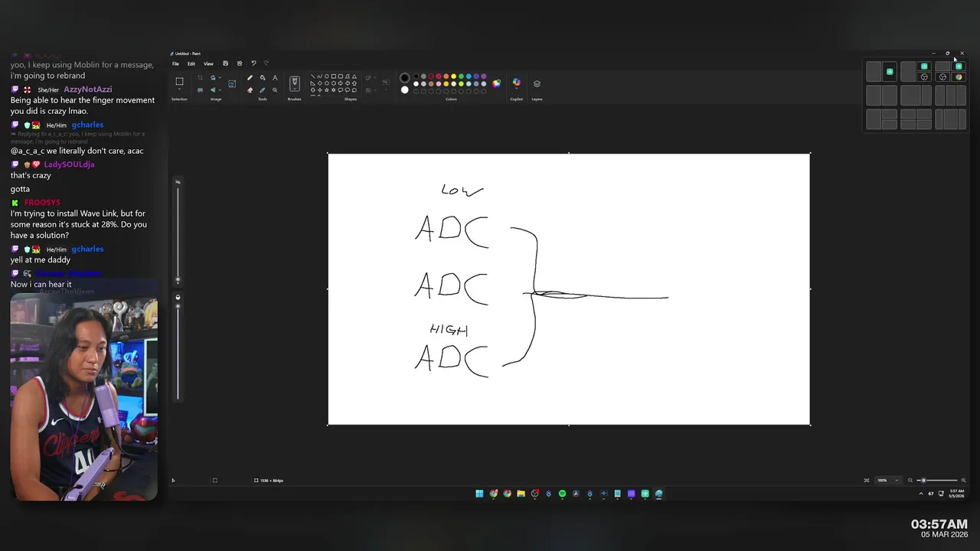Snap window to four quadrant layout
The image size is (980, 551).
coord(916,119)
